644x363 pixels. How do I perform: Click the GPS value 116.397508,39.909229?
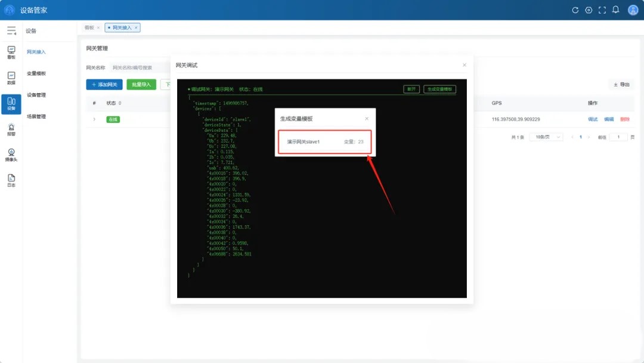516,119
